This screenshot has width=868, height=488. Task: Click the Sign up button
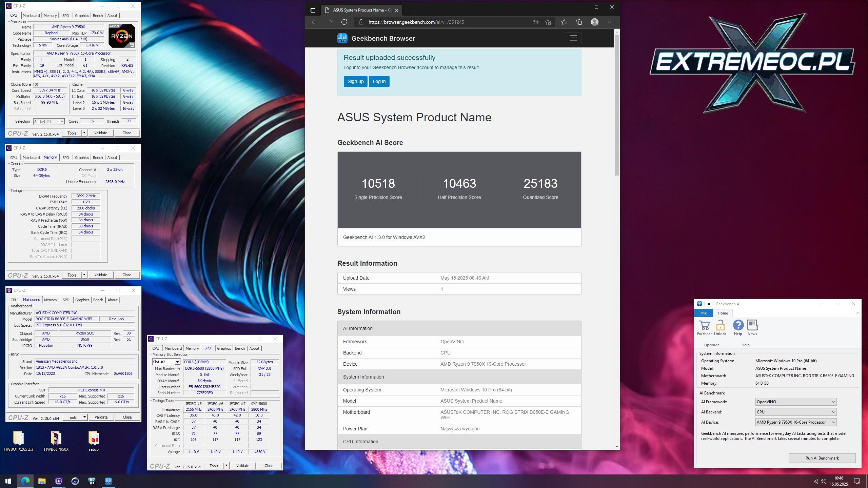355,81
